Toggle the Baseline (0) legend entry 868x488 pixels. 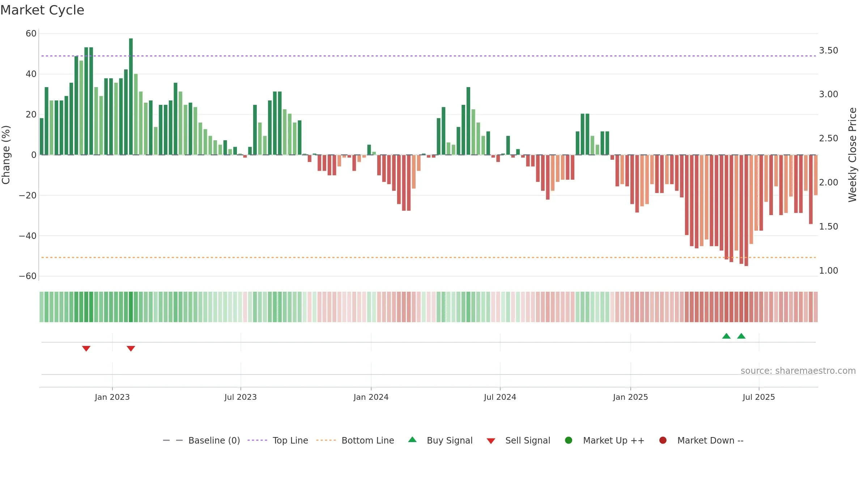201,440
